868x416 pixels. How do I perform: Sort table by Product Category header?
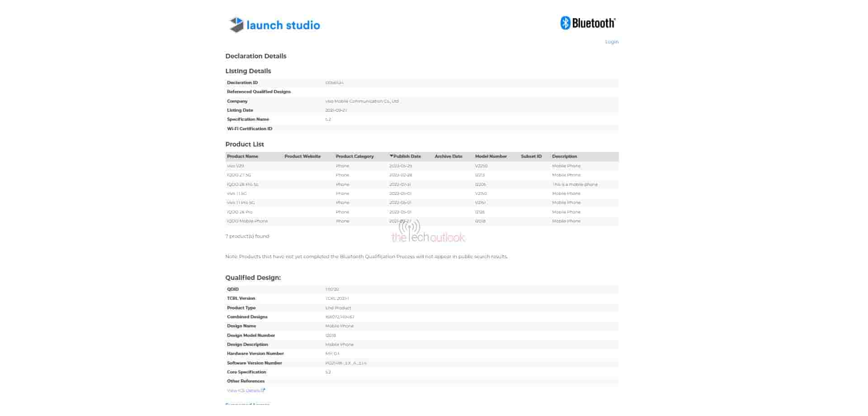(x=354, y=156)
